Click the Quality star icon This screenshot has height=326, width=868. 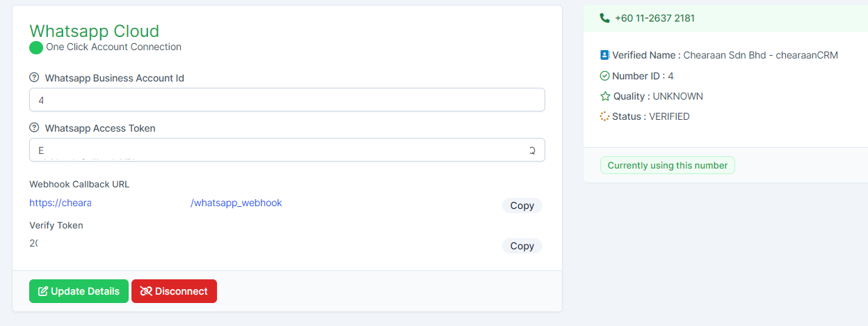point(604,96)
